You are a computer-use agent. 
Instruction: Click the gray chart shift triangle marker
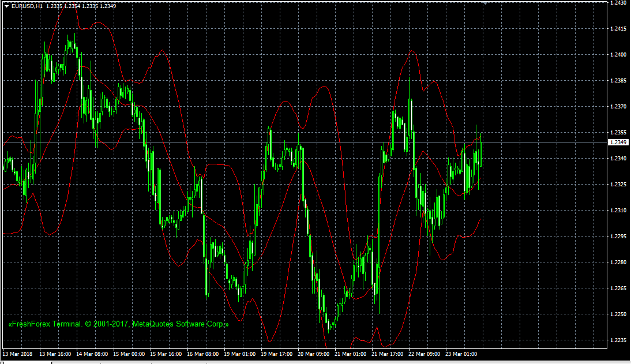(x=485, y=3)
